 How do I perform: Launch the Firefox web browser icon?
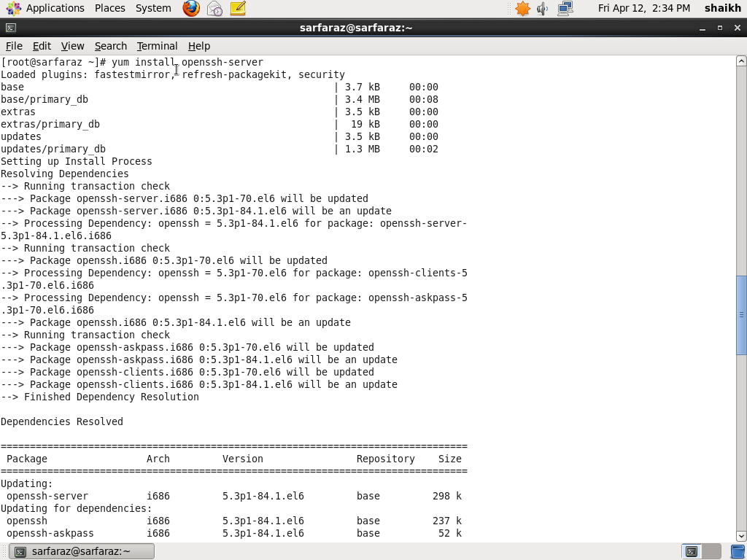pos(191,8)
